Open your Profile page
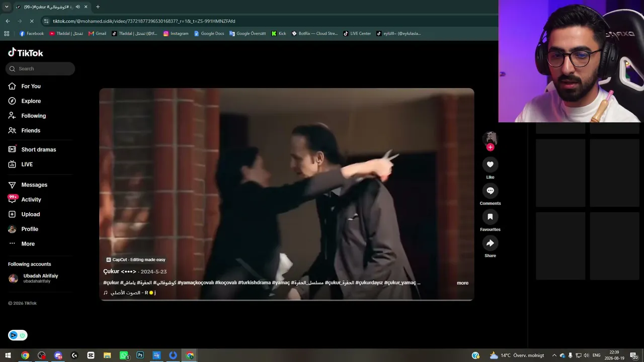The width and height of the screenshot is (644, 362). click(23, 229)
